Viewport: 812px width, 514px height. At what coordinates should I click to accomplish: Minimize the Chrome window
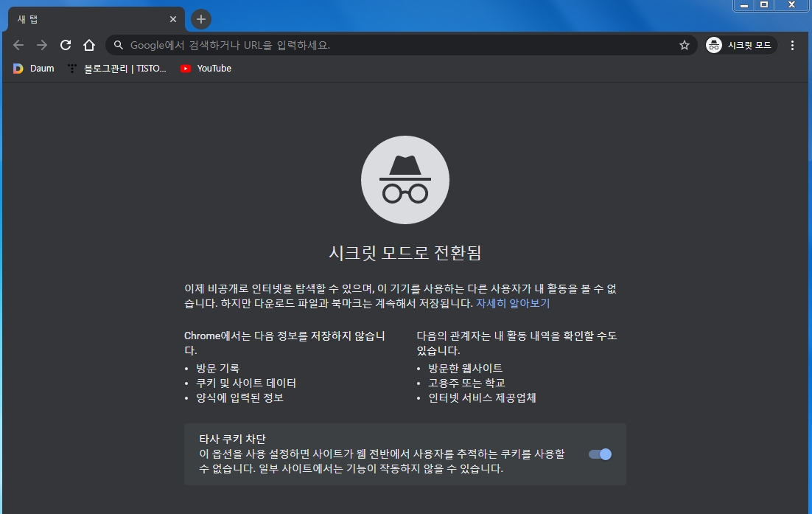click(x=744, y=5)
